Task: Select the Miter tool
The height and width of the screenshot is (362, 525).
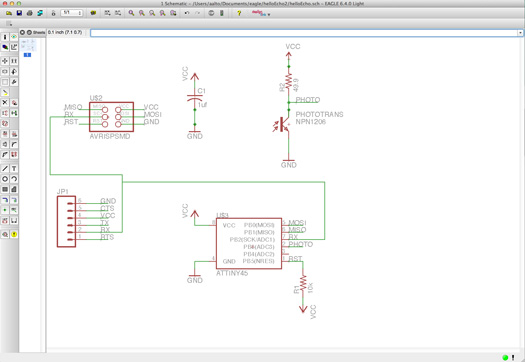Action: tap(14, 144)
